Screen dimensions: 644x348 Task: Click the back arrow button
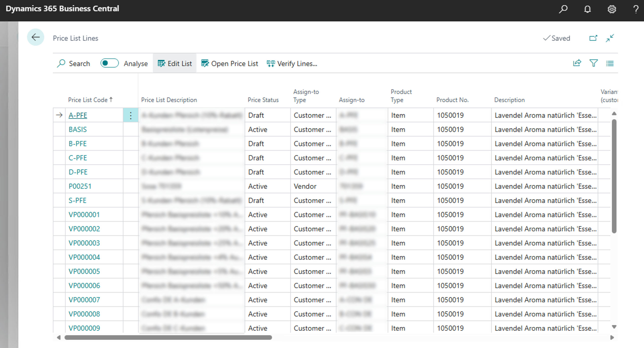[x=36, y=37]
